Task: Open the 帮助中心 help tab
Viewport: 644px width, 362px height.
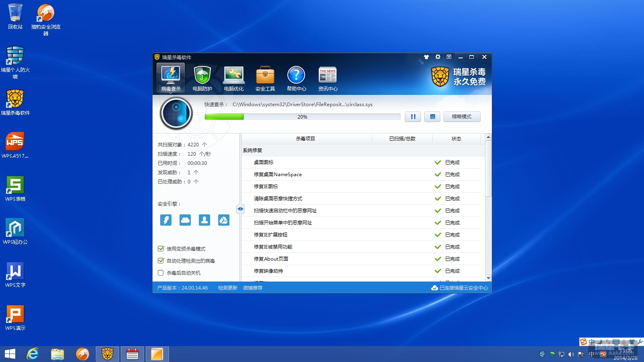Action: [296, 78]
